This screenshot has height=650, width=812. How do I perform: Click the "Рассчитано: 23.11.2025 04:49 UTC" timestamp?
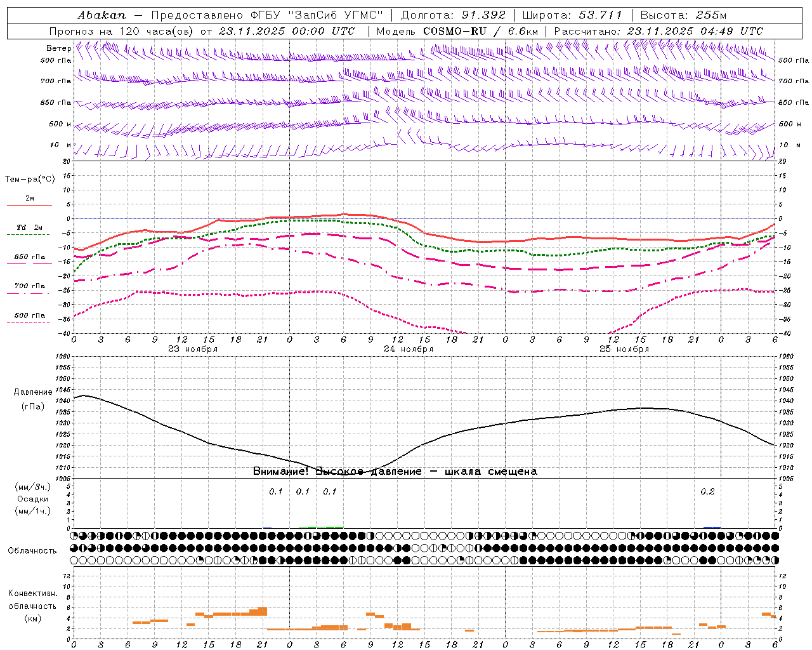658,30
